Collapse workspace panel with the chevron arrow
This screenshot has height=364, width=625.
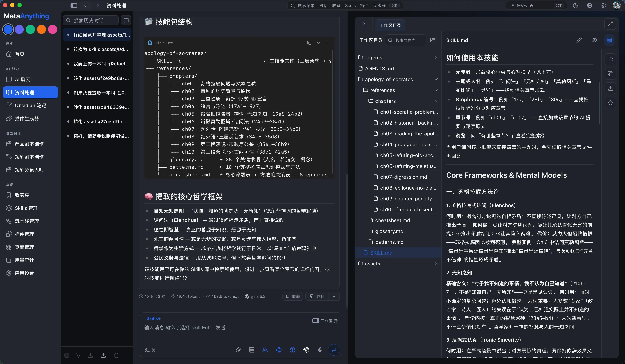(364, 24)
